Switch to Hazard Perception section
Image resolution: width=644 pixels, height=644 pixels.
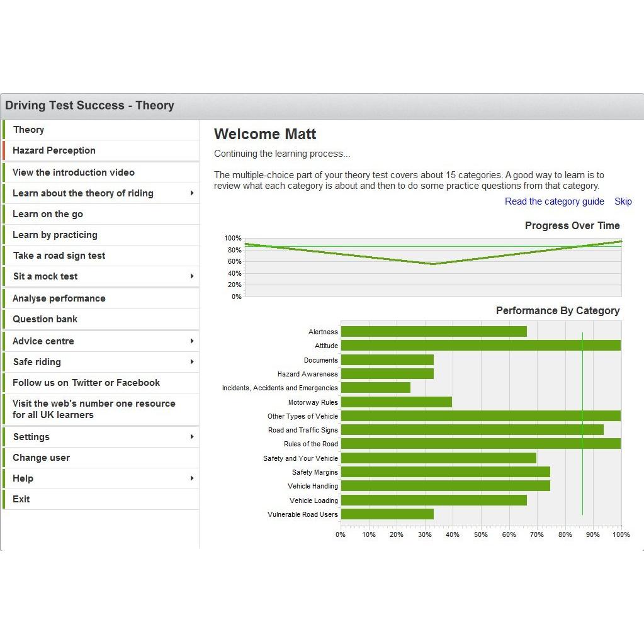point(101,150)
